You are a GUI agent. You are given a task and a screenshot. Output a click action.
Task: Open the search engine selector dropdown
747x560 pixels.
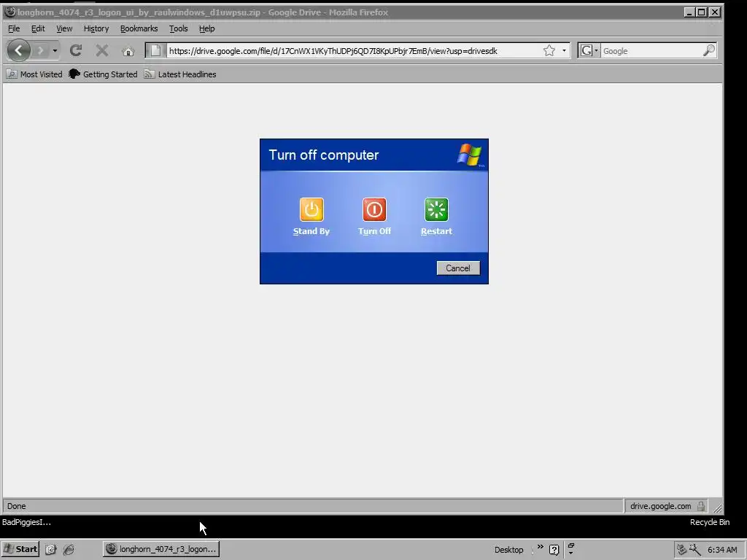coord(589,50)
